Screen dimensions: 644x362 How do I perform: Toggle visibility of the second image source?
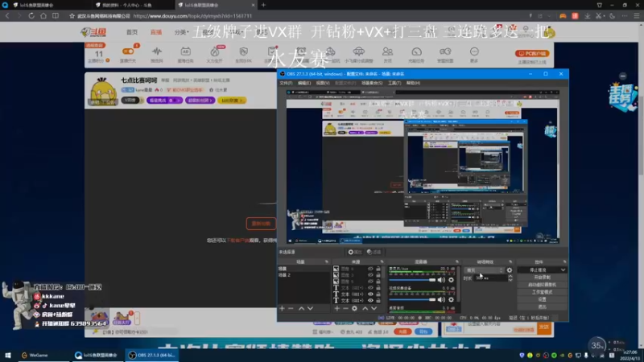(x=370, y=275)
